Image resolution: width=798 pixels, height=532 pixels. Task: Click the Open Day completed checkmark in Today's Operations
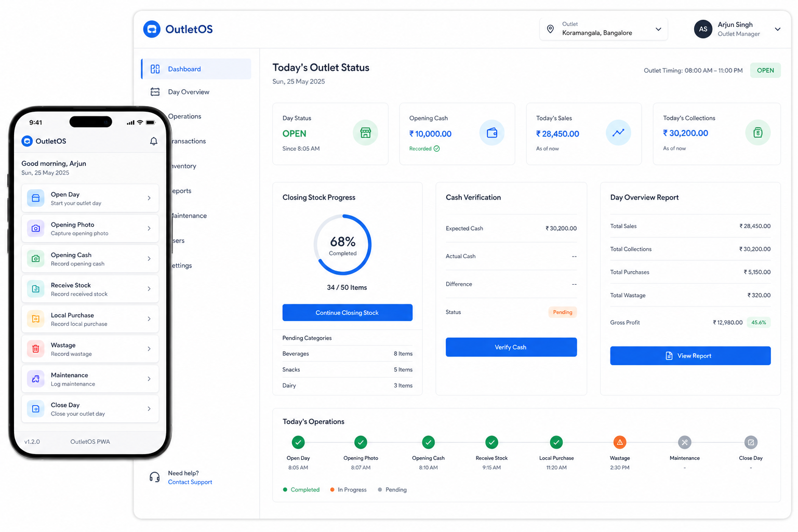[x=298, y=443]
